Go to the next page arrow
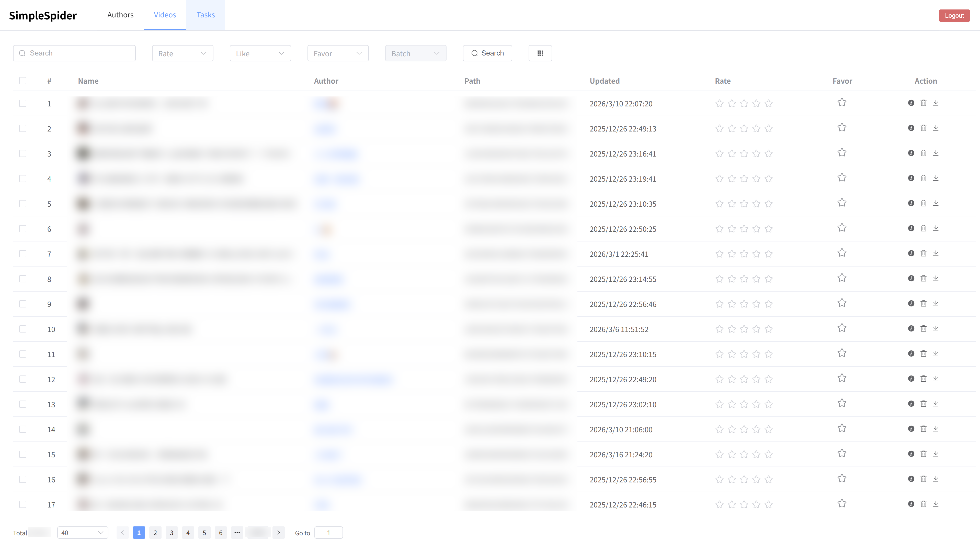Viewport: 980px width, 542px height. click(x=278, y=533)
